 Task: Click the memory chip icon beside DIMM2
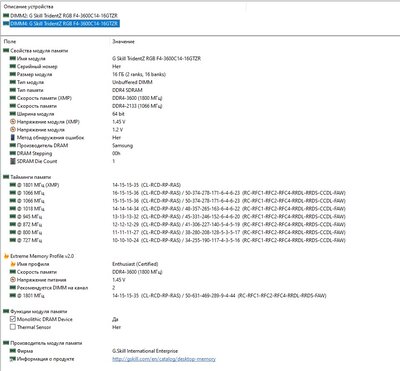[6, 16]
